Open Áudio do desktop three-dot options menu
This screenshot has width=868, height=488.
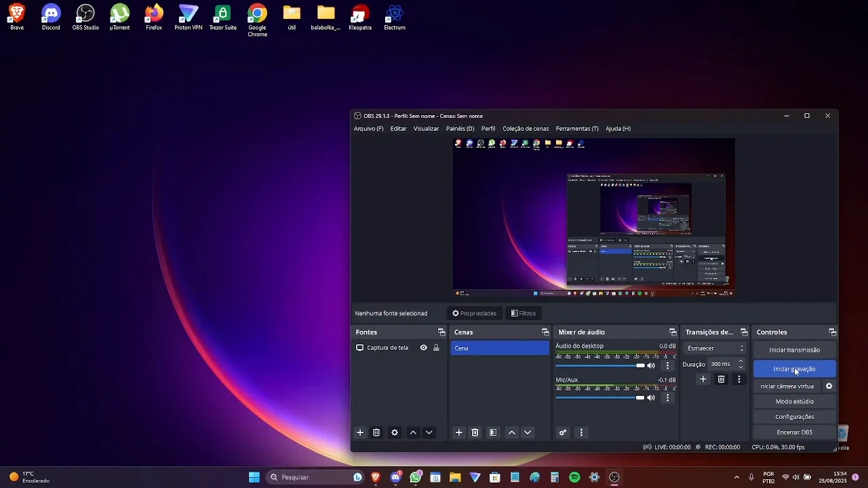coord(667,365)
